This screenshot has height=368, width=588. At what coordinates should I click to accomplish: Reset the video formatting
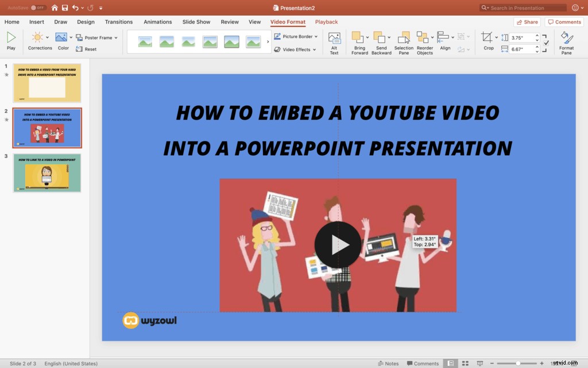pyautogui.click(x=87, y=49)
